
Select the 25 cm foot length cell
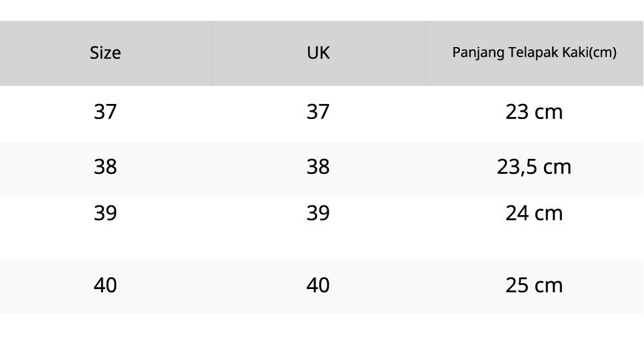coord(534,285)
